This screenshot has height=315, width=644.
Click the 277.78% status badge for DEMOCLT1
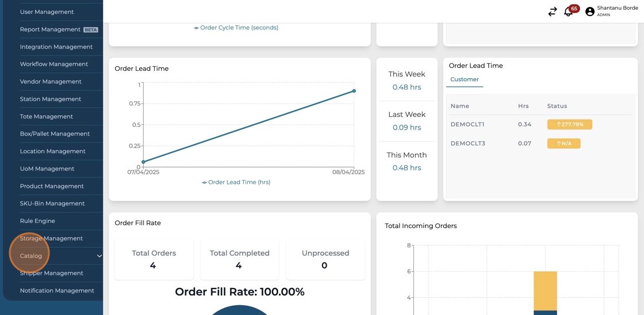(x=569, y=124)
